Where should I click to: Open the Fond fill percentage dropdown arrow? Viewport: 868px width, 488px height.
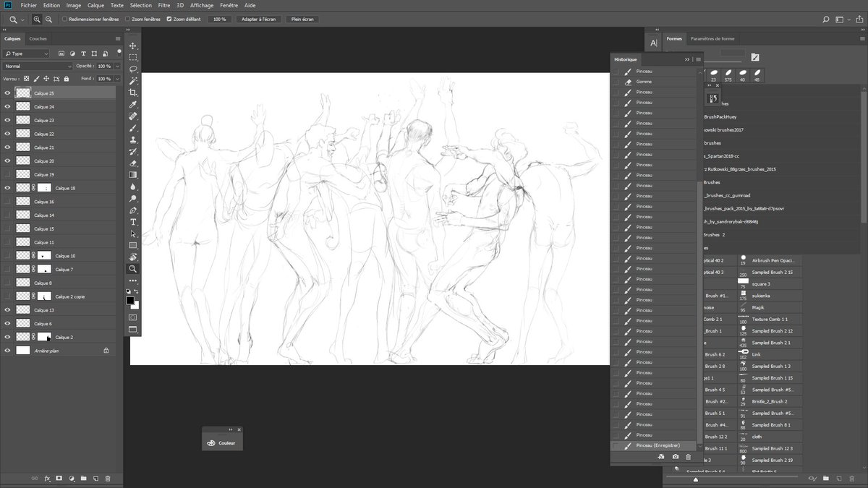click(x=117, y=78)
